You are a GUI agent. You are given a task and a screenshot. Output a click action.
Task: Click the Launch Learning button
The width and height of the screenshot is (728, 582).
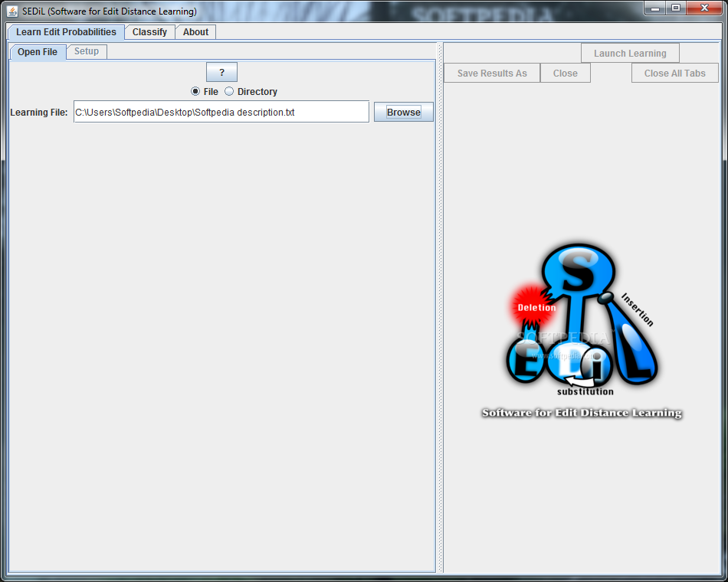[630, 53]
